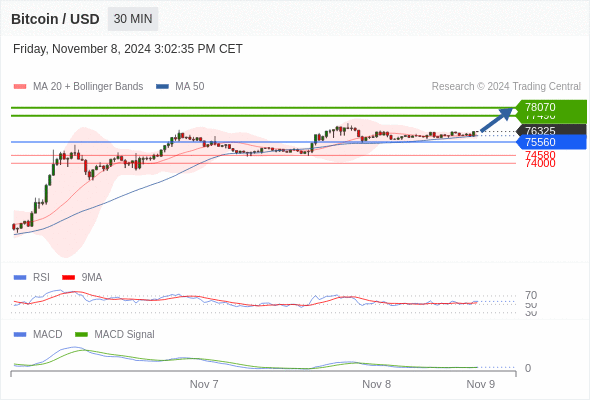Toggle the MACD legend entry

38,334
